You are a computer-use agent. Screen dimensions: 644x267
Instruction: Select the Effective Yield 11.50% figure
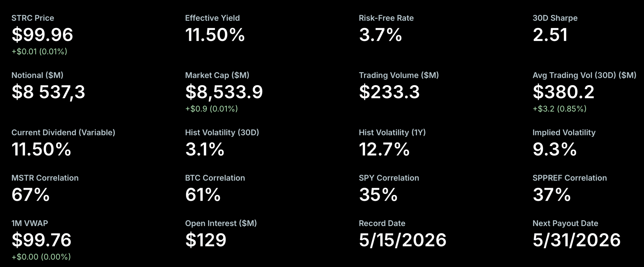click(x=215, y=35)
